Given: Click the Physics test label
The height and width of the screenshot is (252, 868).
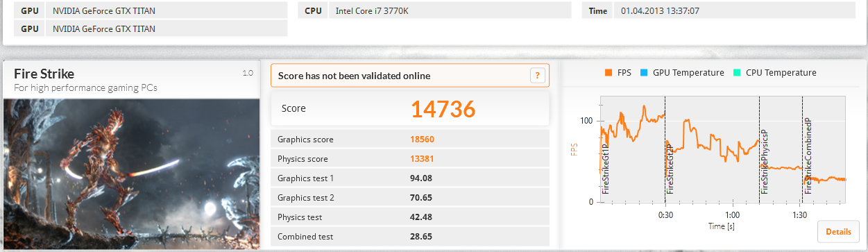Looking at the screenshot, I should (x=300, y=217).
